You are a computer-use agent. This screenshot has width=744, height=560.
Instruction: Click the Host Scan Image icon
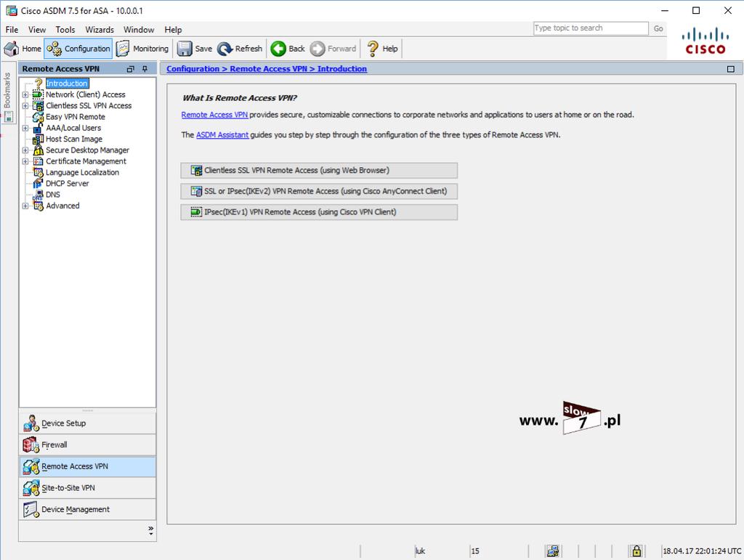pos(38,139)
